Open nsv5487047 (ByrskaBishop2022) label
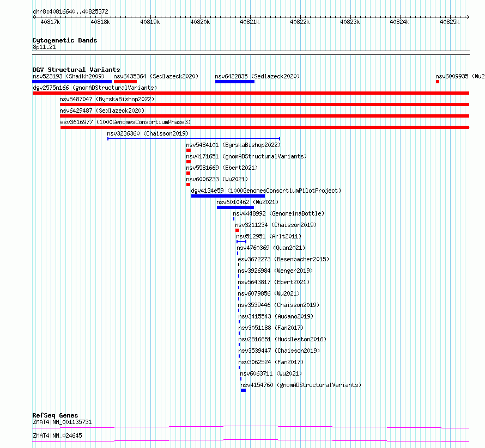This screenshot has height=448, width=485. pos(107,99)
